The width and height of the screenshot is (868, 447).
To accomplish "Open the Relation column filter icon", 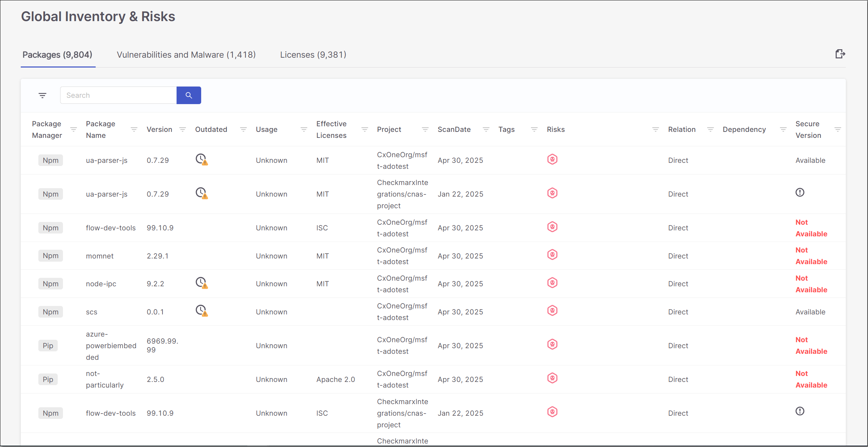I will coord(710,129).
